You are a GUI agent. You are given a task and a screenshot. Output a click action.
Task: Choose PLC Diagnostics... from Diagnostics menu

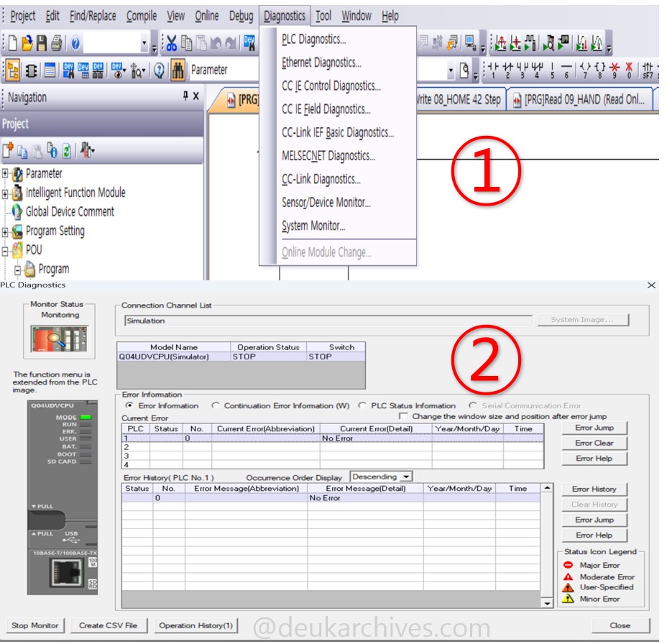coord(314,39)
